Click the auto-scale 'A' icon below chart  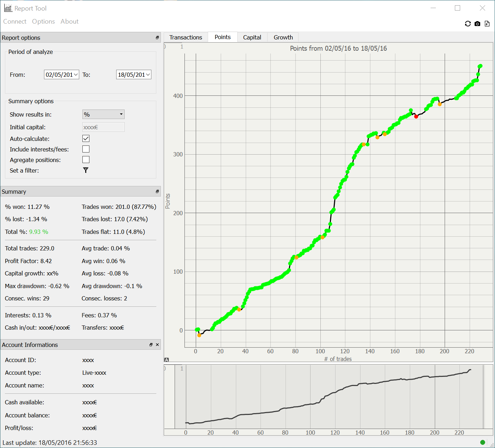tap(167, 360)
